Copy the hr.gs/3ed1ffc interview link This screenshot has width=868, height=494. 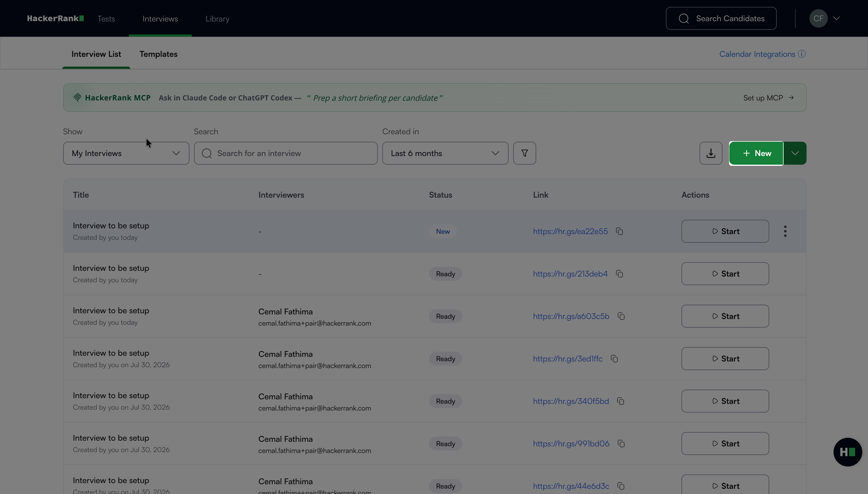pos(614,359)
